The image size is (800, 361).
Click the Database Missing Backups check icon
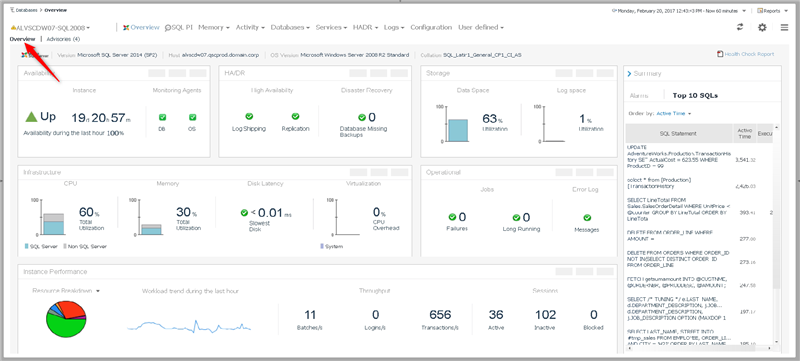point(362,117)
